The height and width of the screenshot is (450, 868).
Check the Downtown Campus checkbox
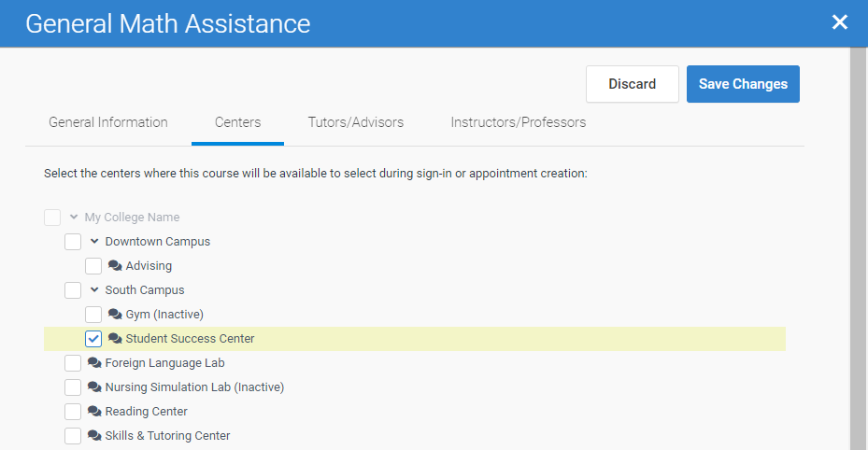(x=73, y=242)
